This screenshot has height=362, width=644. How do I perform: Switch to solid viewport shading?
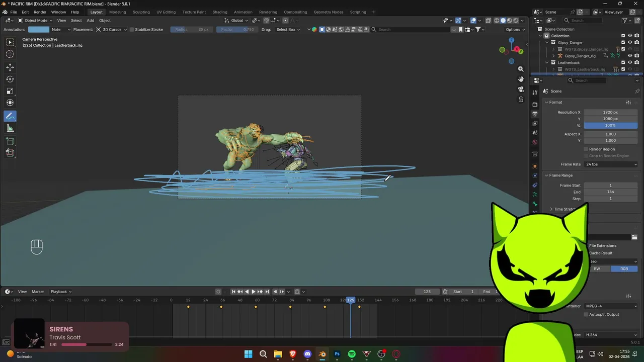point(503,21)
